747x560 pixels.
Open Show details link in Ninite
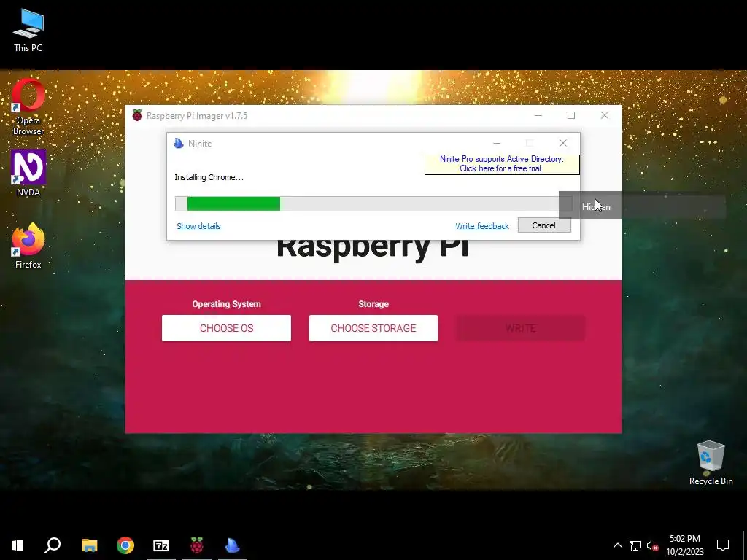point(198,226)
